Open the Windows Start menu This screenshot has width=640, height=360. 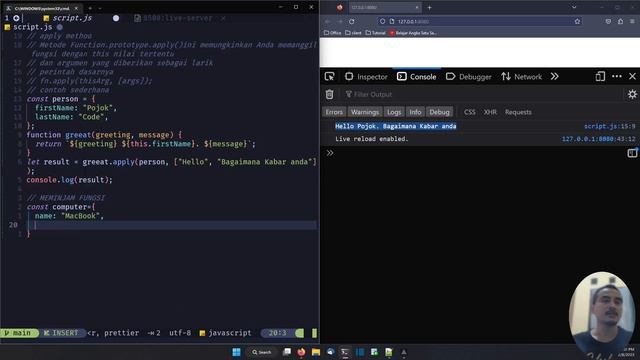(236, 352)
